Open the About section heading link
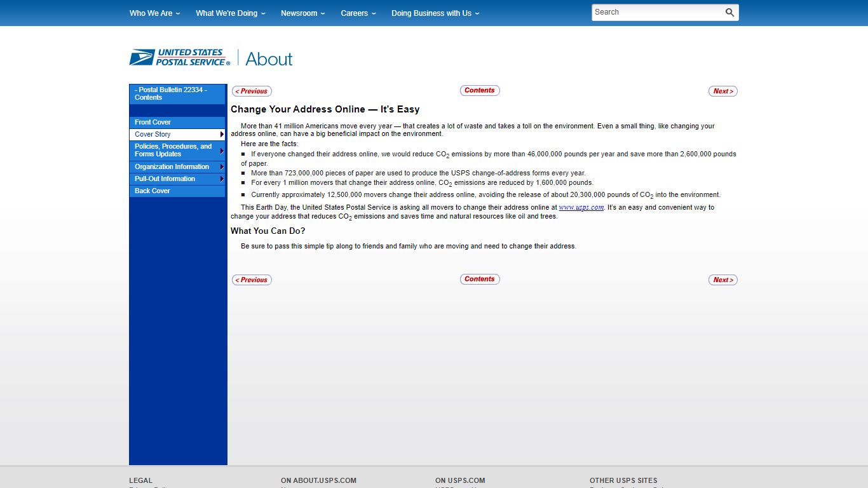The height and width of the screenshot is (488, 868). coord(269,59)
